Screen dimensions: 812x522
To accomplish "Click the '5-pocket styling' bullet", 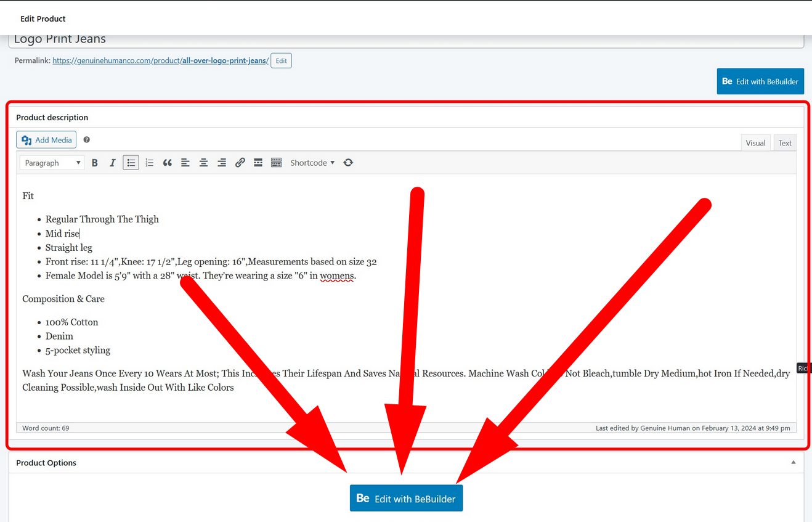I will click(78, 351).
